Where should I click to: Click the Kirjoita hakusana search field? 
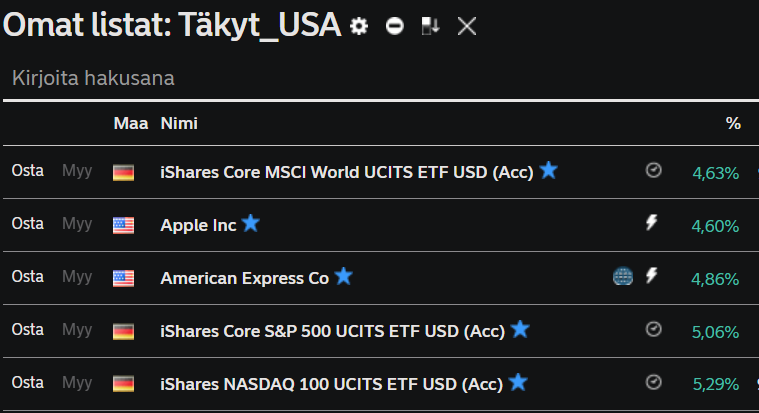point(380,78)
